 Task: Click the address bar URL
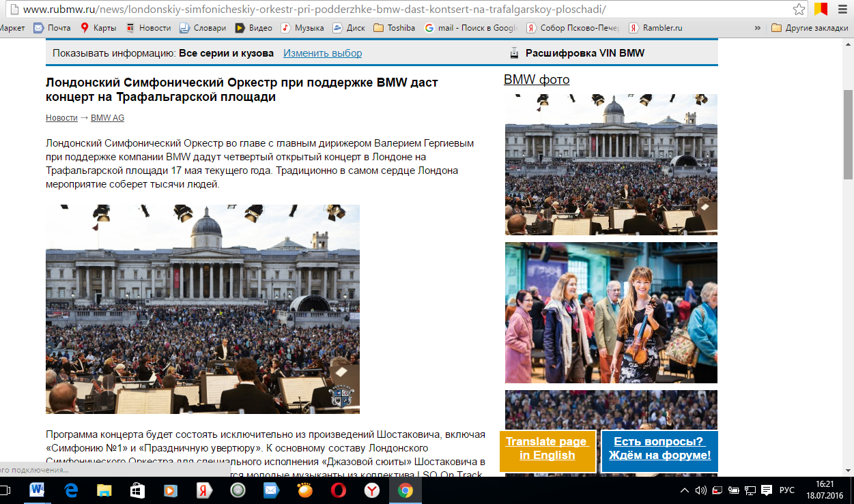[x=315, y=10]
